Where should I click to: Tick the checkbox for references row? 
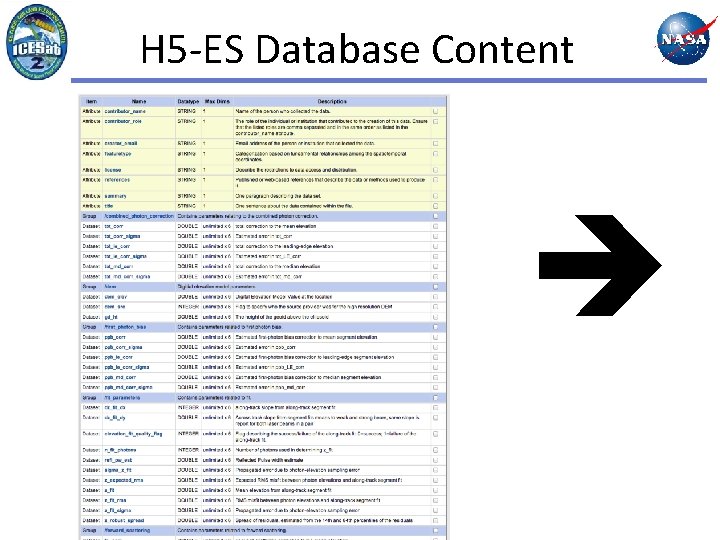(x=435, y=180)
